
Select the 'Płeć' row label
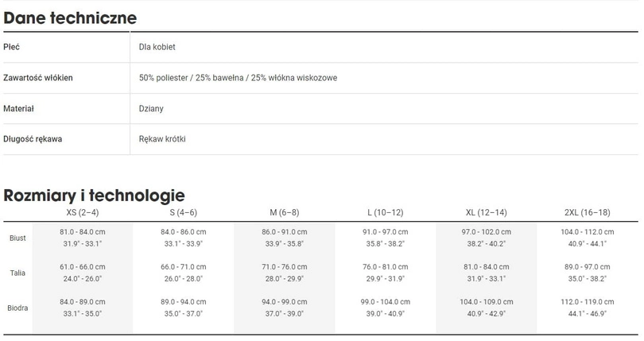coord(12,47)
